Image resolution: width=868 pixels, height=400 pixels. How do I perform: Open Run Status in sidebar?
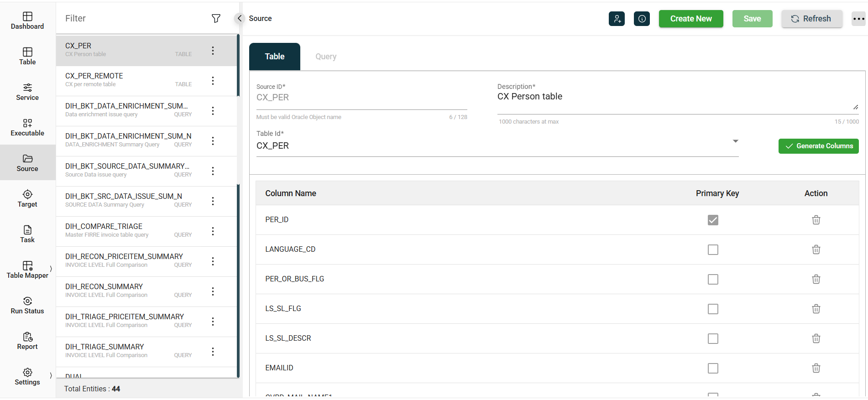point(27,305)
